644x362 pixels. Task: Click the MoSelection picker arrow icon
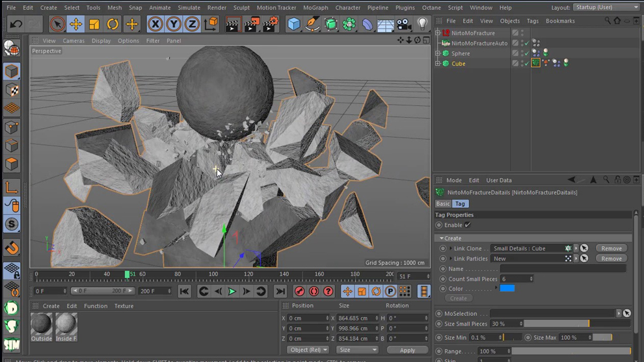(x=626, y=313)
